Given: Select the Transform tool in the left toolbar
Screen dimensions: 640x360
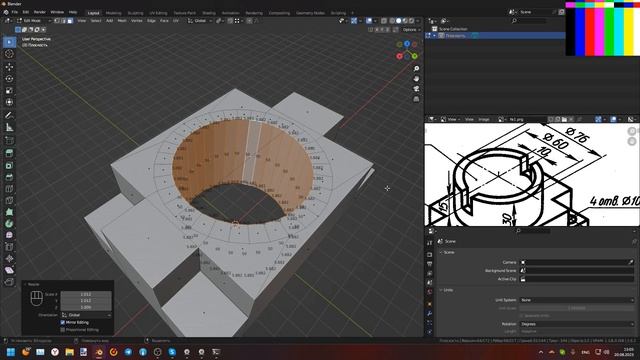Looking at the screenshot, I should click(x=9, y=102).
